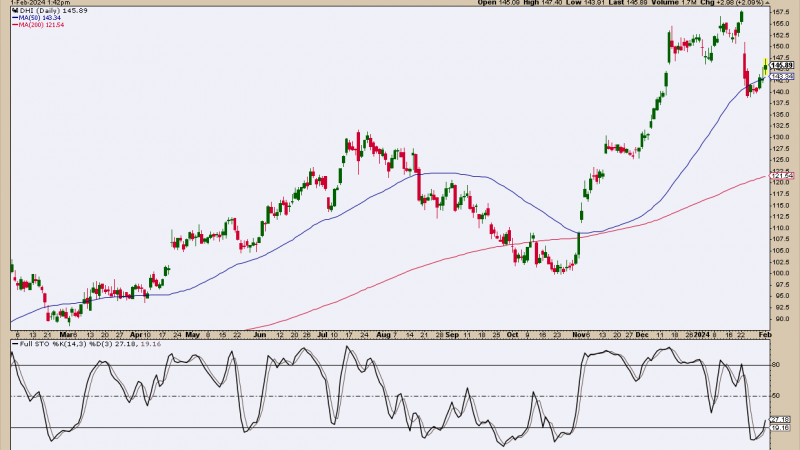Screen dimensions: 800x450
Task: Click the May label on date axis
Action: pos(192,335)
